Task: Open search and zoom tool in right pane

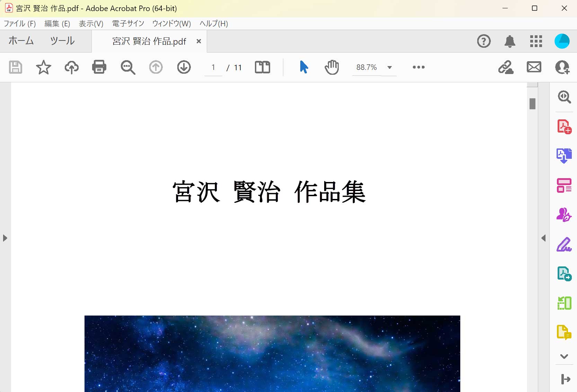Action: pyautogui.click(x=564, y=97)
